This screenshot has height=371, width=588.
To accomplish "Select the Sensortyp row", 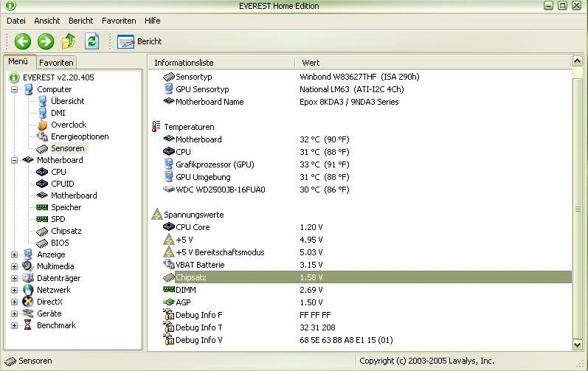I will (360, 77).
